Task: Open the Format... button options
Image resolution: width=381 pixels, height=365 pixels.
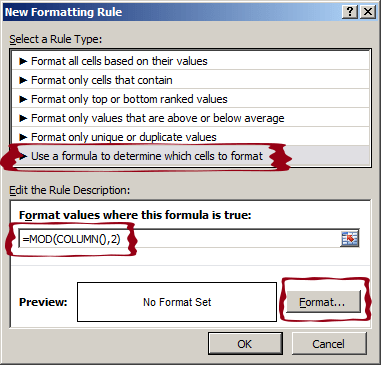Action: tap(323, 302)
